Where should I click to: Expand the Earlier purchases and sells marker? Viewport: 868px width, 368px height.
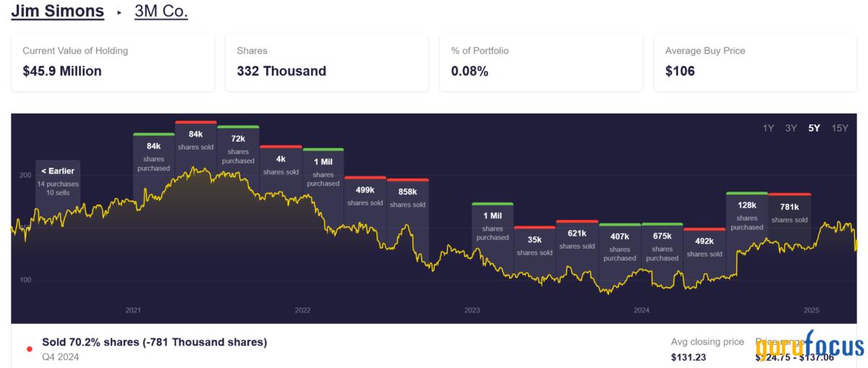coord(58,182)
